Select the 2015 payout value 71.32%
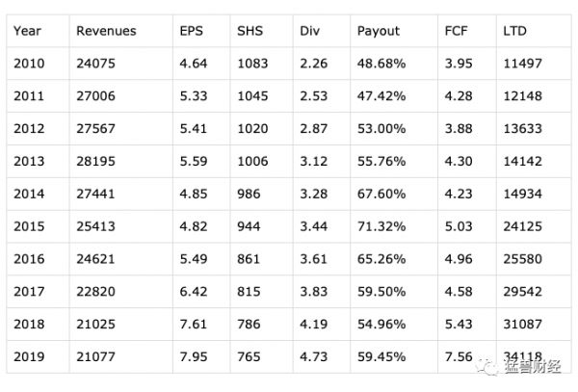 (x=381, y=226)
